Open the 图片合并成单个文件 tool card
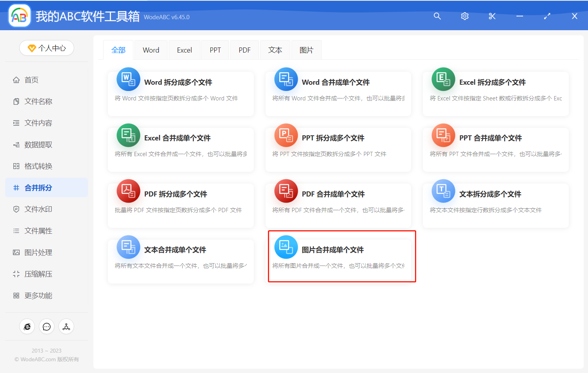588x373 pixels. coord(342,257)
